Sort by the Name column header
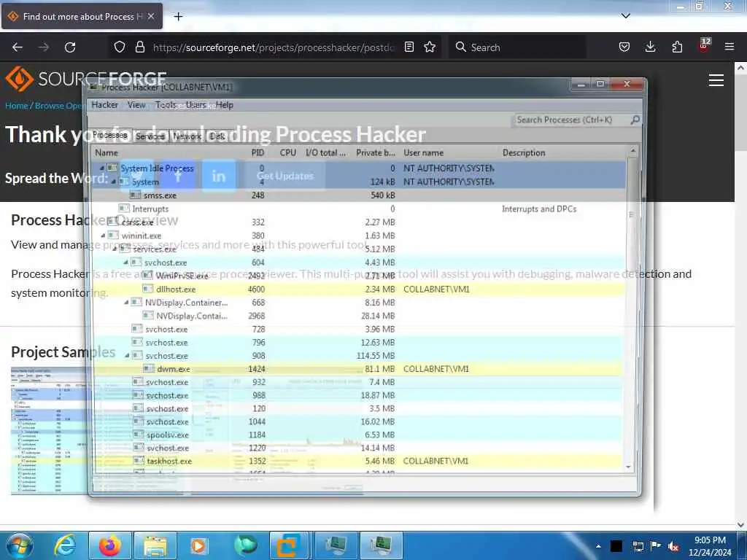Image resolution: width=747 pixels, height=560 pixels. coord(107,153)
